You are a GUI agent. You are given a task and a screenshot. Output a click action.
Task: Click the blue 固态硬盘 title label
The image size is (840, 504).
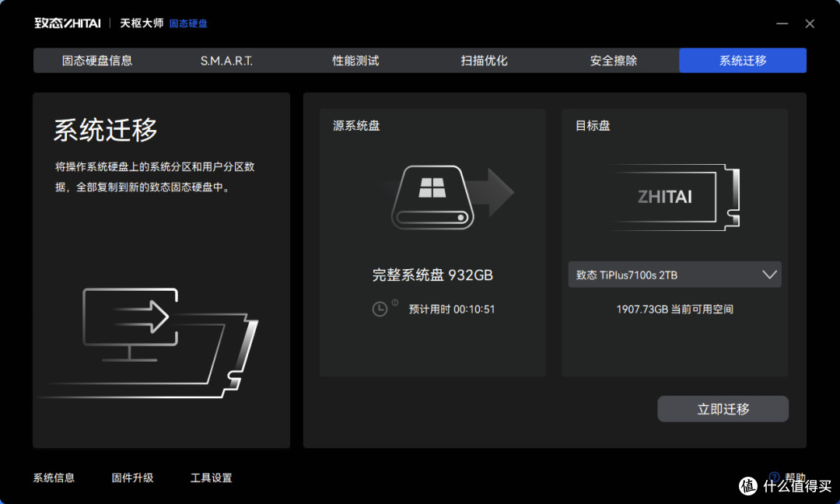click(188, 23)
